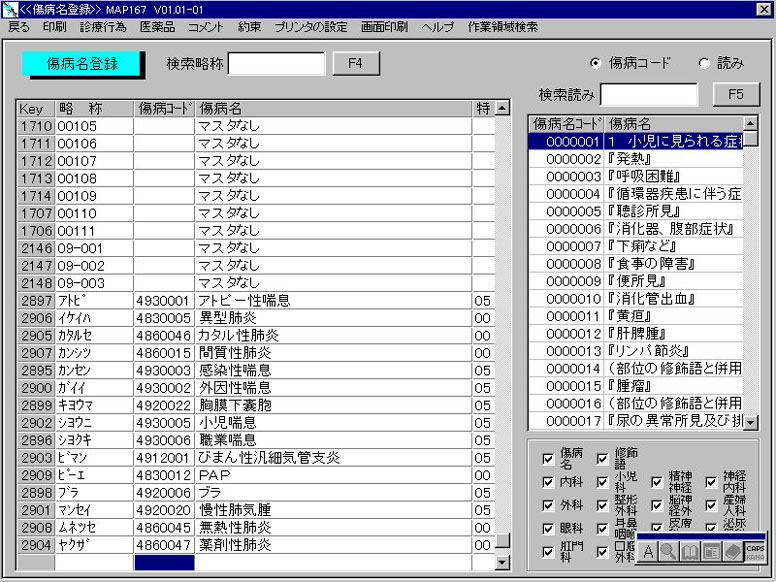Viewport: 776px width, 582px height.
Task: Toggle the CAPS/KANA indicator in IME bar
Action: click(x=754, y=551)
